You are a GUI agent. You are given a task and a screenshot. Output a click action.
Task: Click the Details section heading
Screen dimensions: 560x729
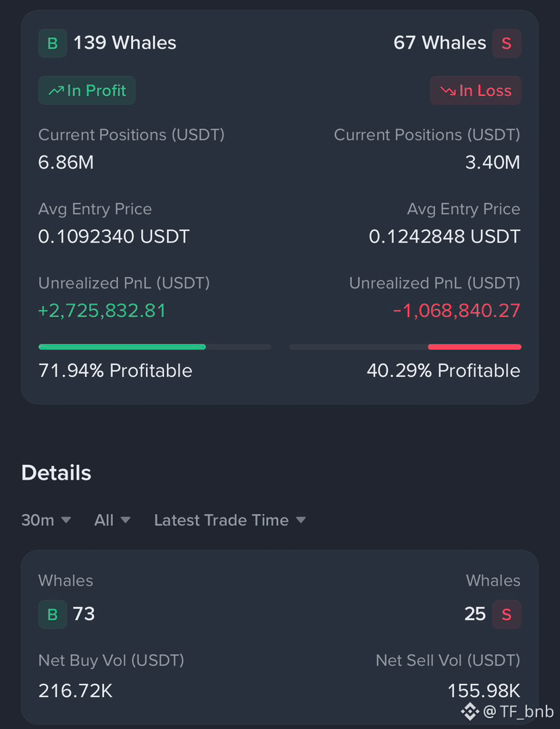coord(56,473)
